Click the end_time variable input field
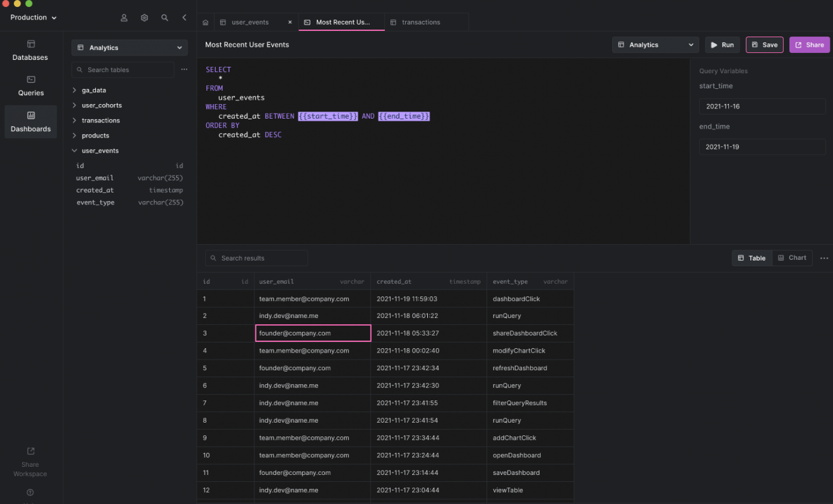The height and width of the screenshot is (504, 833). (x=762, y=146)
